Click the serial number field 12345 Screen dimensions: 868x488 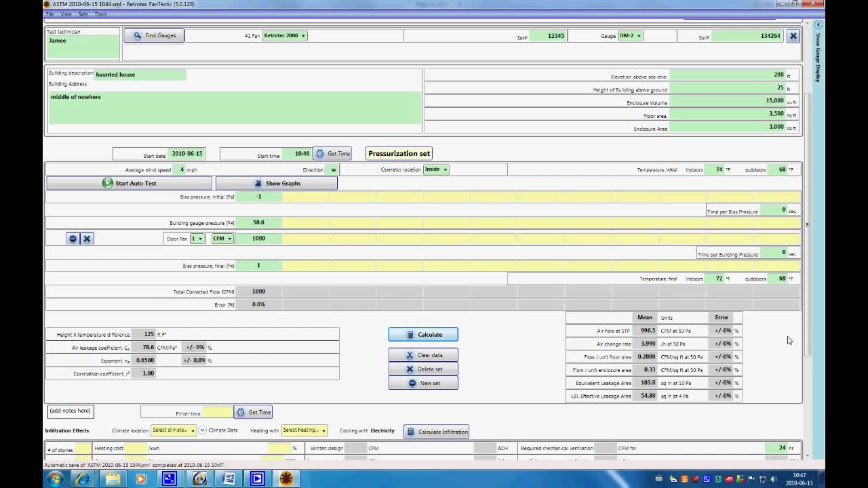point(548,36)
